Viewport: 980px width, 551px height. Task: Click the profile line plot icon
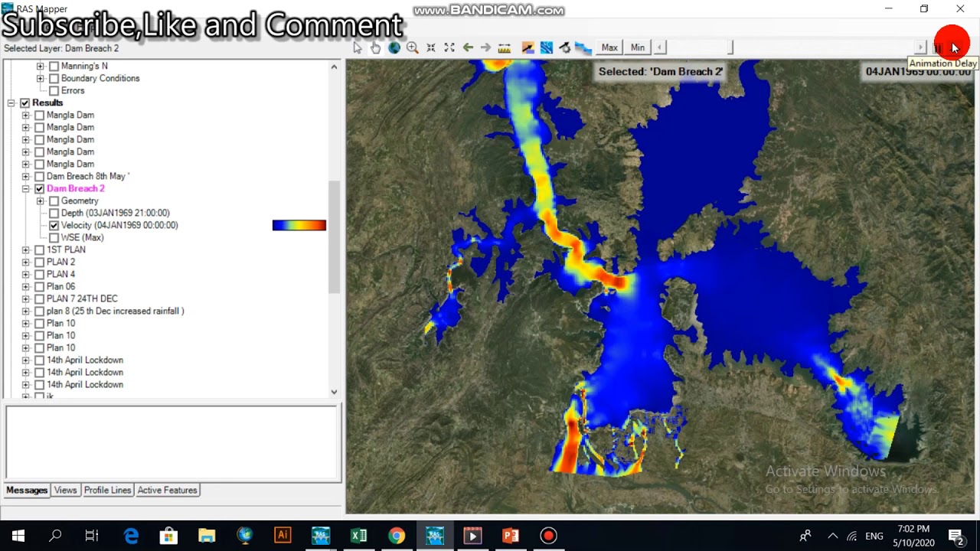pos(528,47)
